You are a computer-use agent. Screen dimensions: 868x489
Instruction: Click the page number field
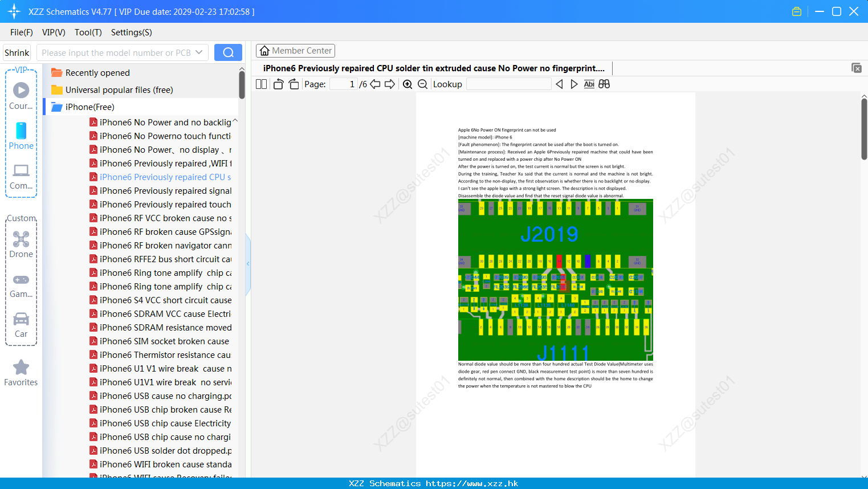point(344,84)
